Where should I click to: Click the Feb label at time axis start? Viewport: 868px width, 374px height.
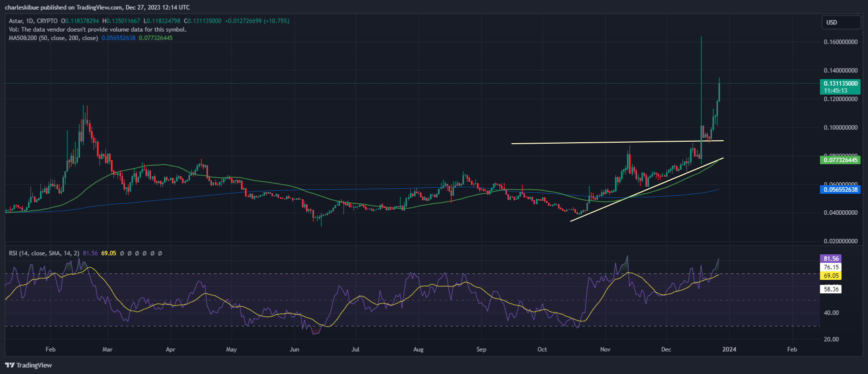pyautogui.click(x=50, y=349)
